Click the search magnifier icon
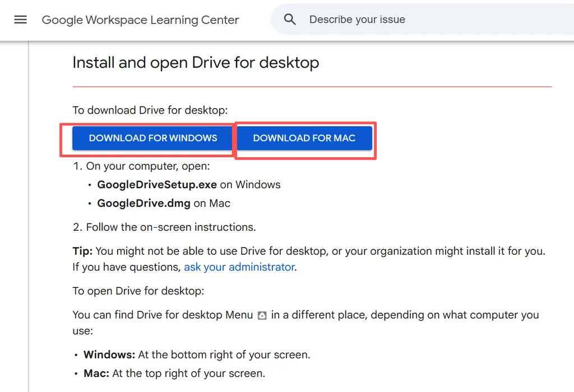 [290, 20]
